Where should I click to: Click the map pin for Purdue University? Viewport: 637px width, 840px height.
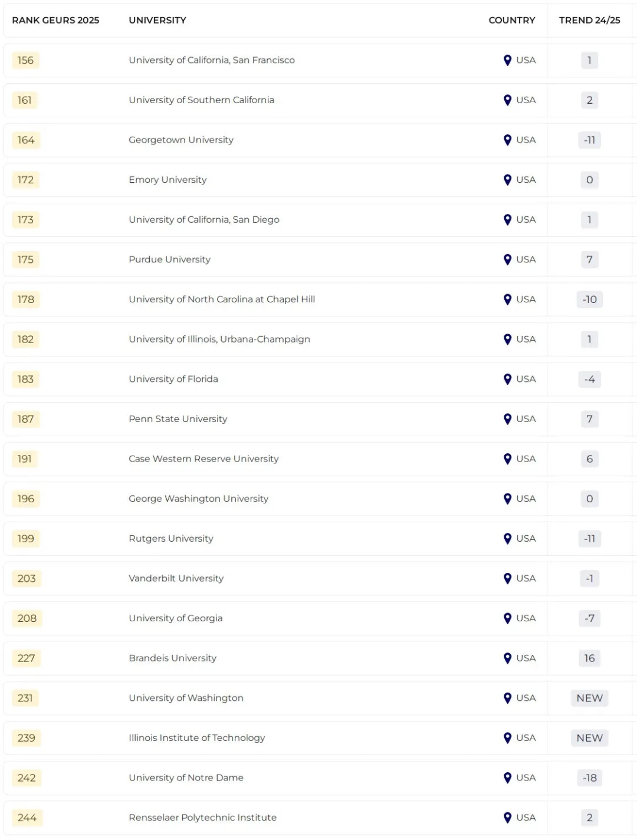[507, 259]
